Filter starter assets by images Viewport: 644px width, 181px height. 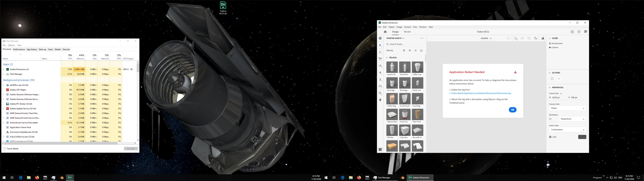pyautogui.click(x=421, y=50)
